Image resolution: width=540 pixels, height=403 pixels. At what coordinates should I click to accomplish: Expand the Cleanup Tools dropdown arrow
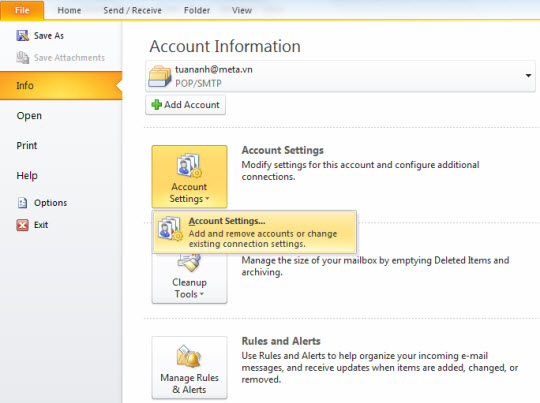(x=202, y=294)
